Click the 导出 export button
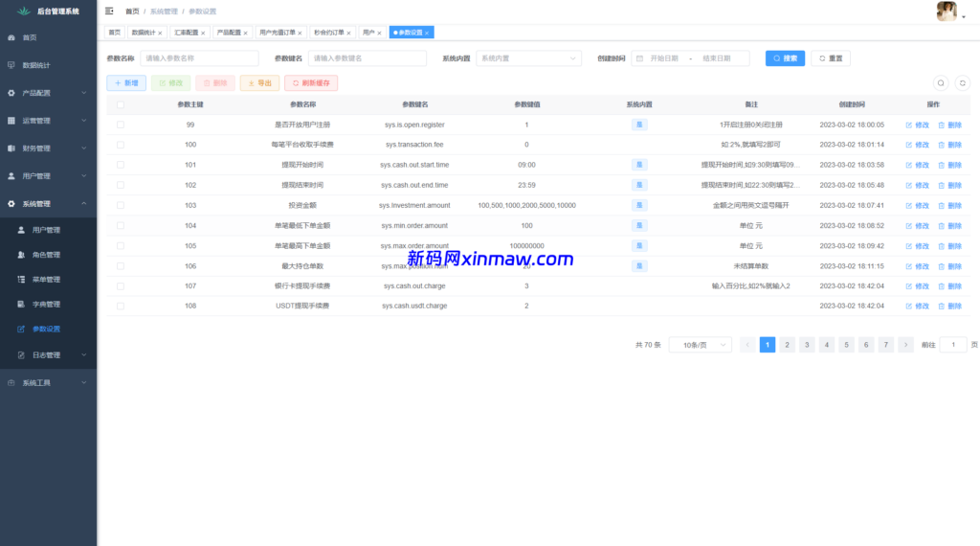The image size is (980, 546). pos(259,83)
